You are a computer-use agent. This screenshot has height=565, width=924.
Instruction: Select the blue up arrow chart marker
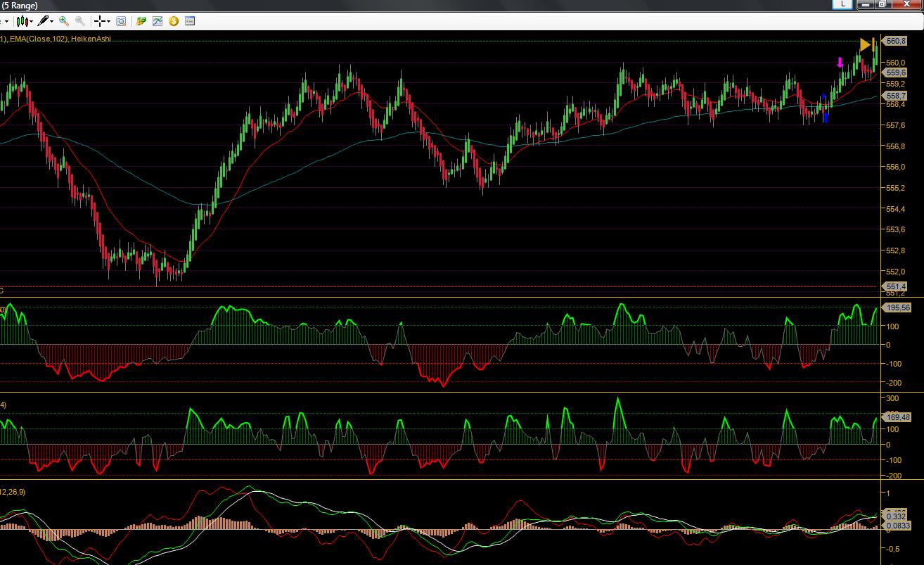[x=826, y=118]
